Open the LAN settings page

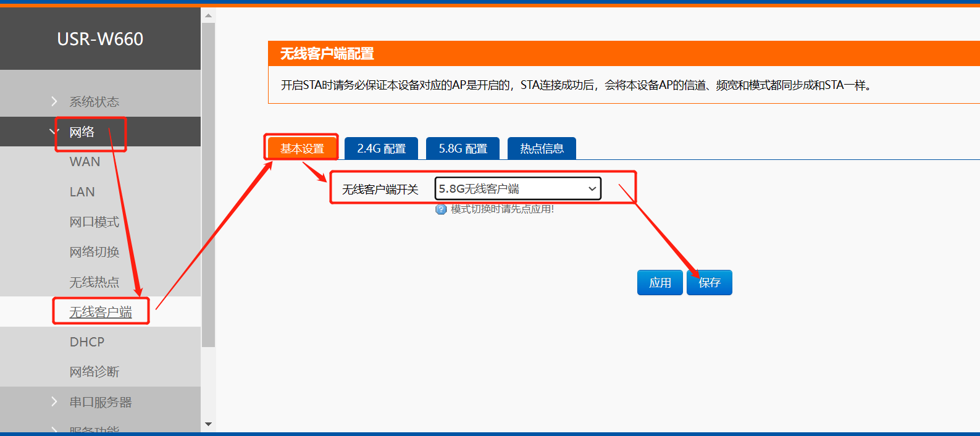coord(82,192)
